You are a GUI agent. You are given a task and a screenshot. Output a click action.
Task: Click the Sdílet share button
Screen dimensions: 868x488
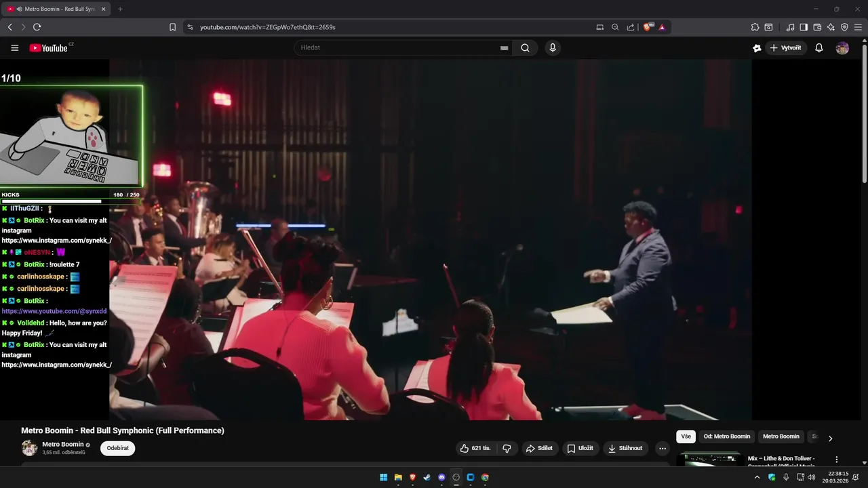[x=540, y=448]
